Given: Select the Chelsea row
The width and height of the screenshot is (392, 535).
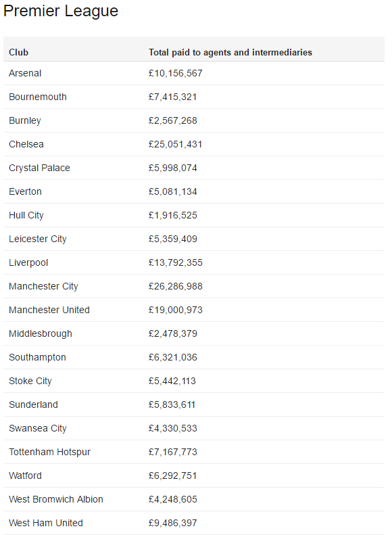Looking at the screenshot, I should 193,144.
